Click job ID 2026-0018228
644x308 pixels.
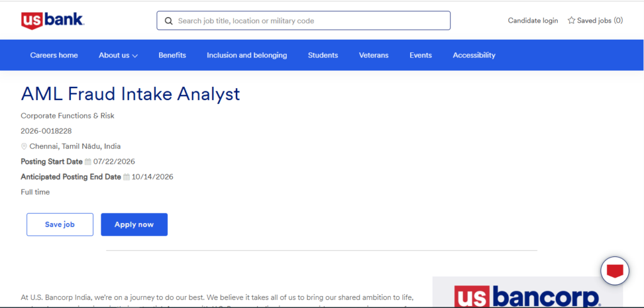point(46,131)
